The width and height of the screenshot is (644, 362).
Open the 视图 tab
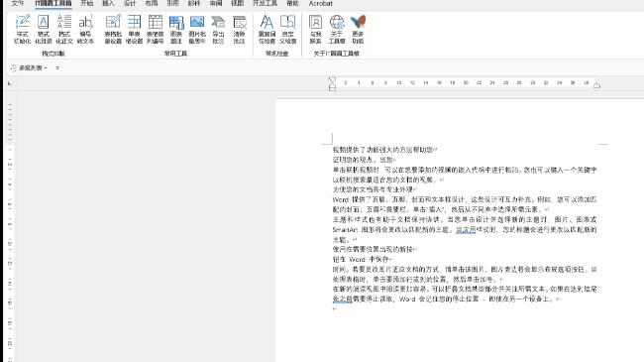[237, 3]
